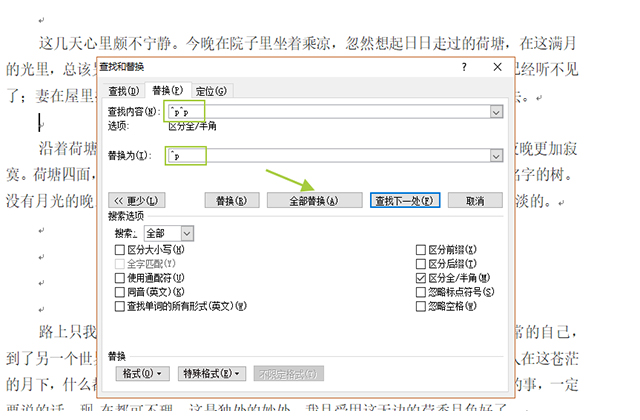640x420 pixels.
Task: Open the 定位(G) tab
Action: coord(211,91)
